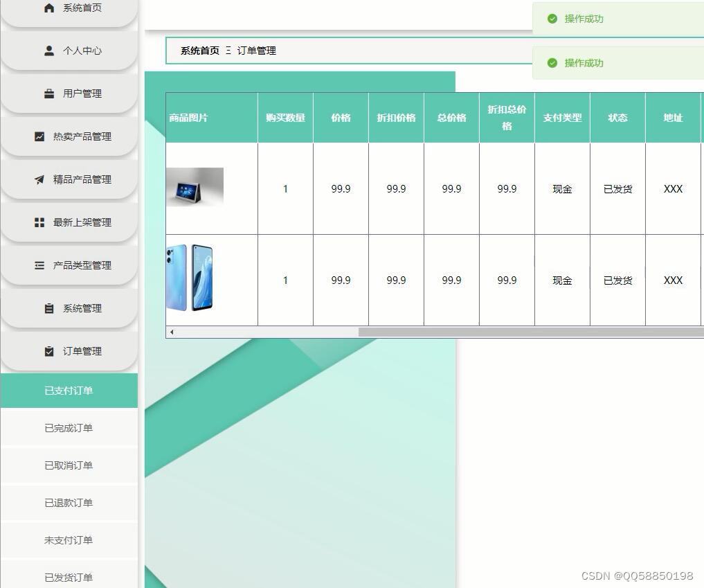
Task: Click the green check icon in 操作成功 alert
Action: pyautogui.click(x=552, y=19)
